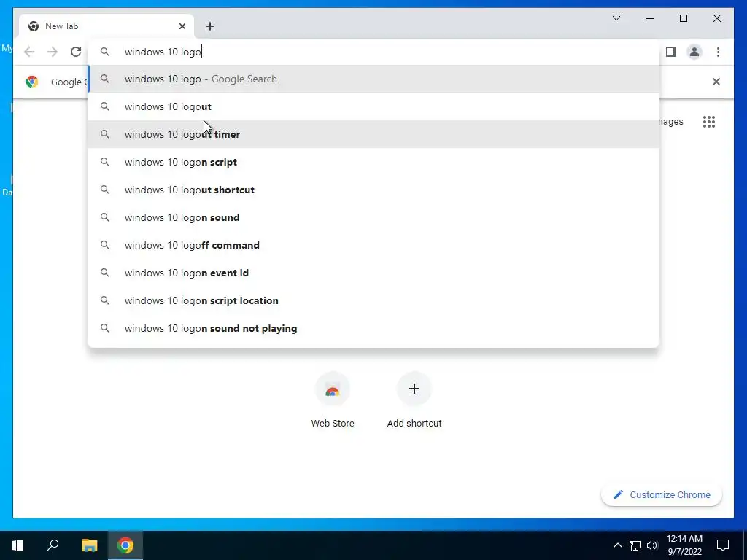747x560 pixels.
Task: Pick 'windows 10 logon script location' suggestion
Action: 373,300
